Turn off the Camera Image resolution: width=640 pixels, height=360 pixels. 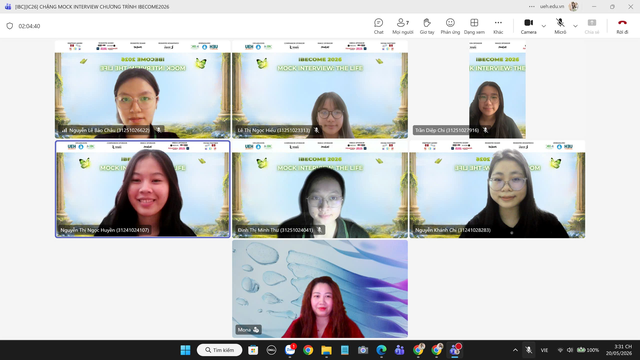tap(528, 26)
